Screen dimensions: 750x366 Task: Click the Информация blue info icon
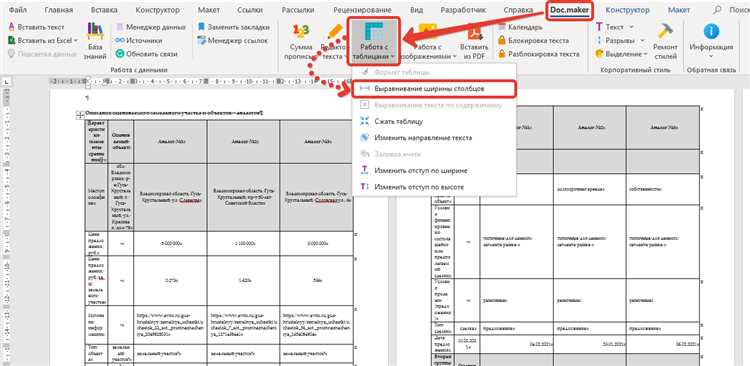(x=711, y=31)
